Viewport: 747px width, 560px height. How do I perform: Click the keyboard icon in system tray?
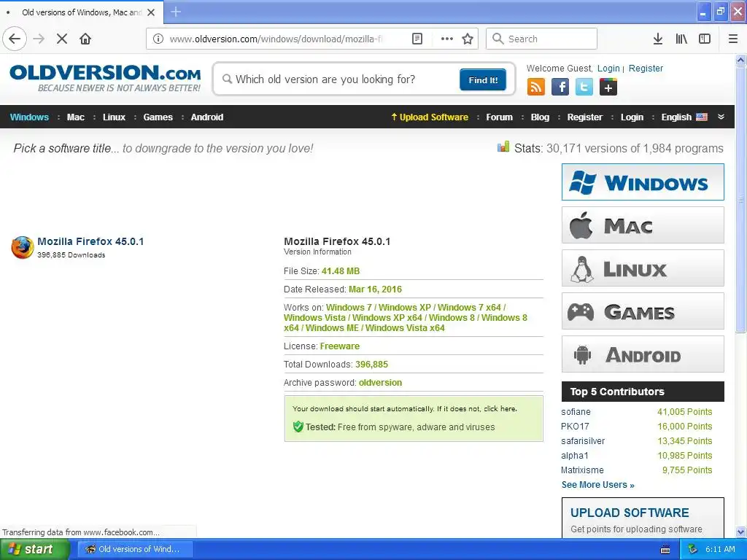tap(665, 550)
